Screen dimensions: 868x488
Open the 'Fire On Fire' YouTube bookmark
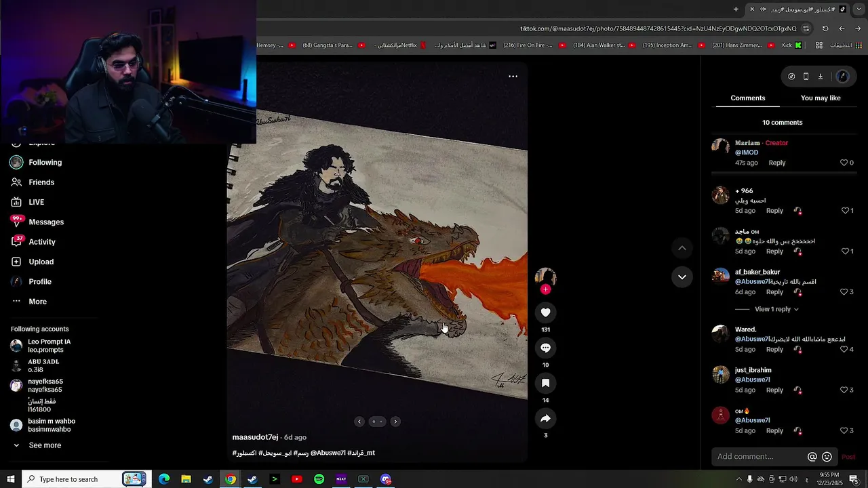tap(533, 45)
